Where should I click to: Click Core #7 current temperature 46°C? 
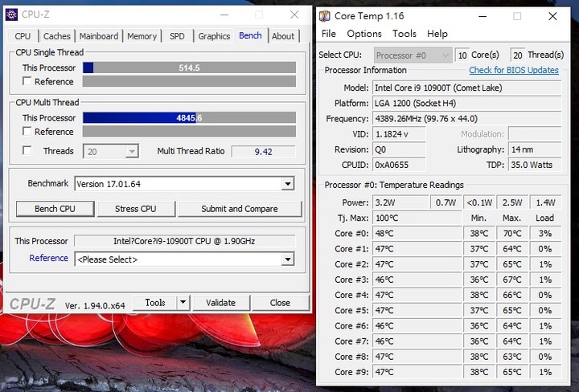(x=417, y=341)
